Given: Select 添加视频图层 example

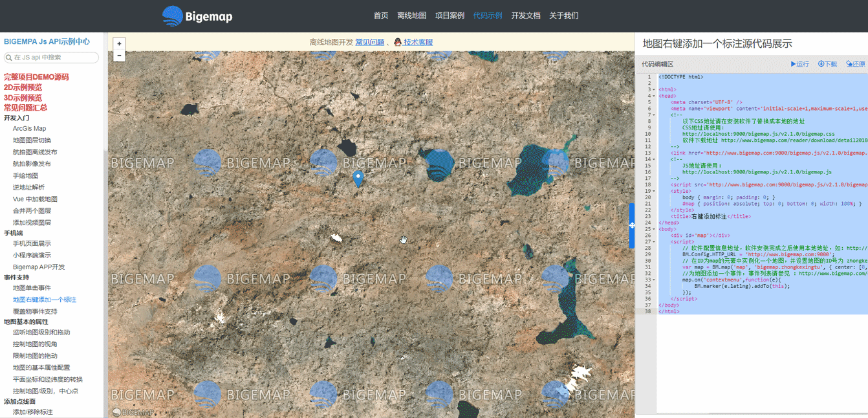Looking at the screenshot, I should pos(32,223).
